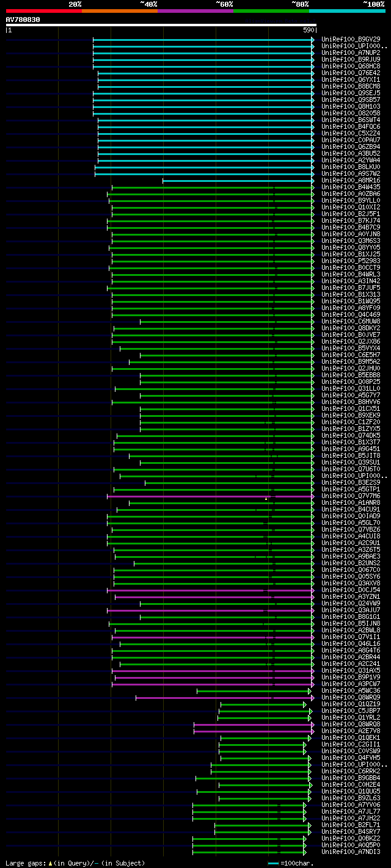Open hit UniRef100_Q8WRQ9

pos(351,697)
